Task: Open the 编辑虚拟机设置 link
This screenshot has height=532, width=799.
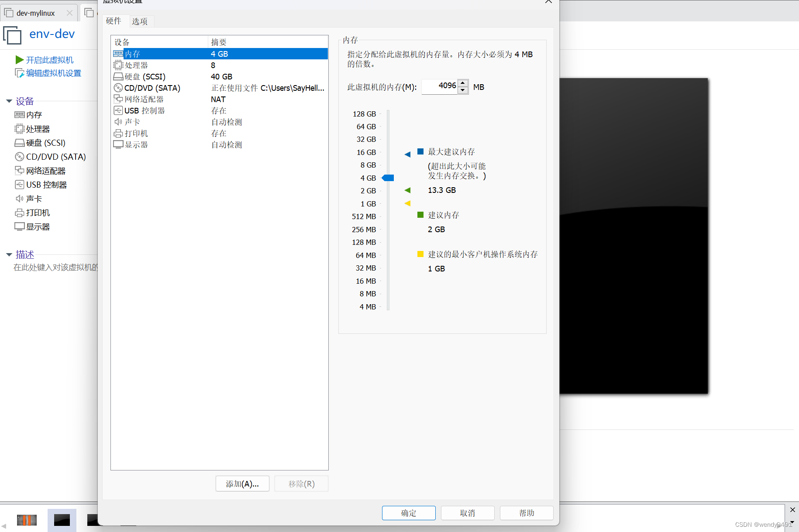Action: 54,73
